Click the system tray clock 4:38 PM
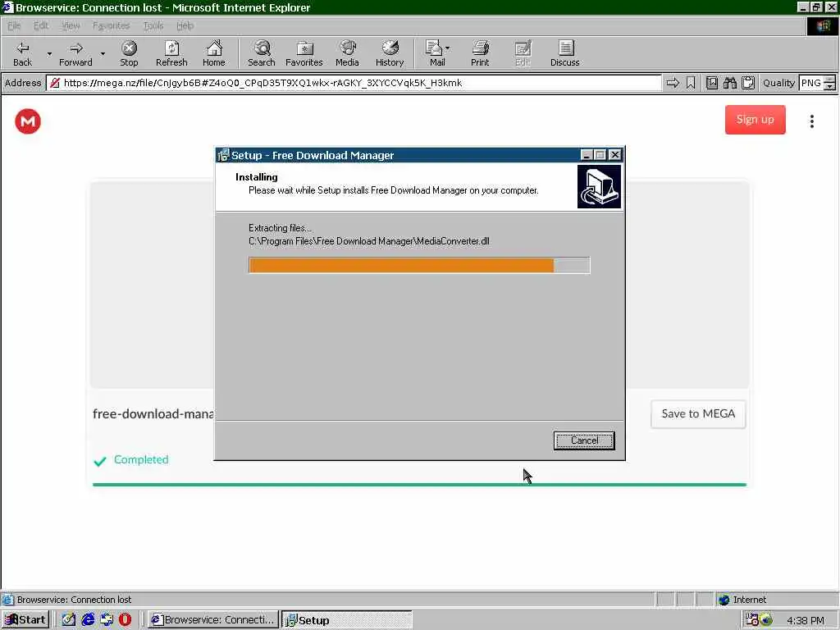The image size is (840, 630). coord(806,620)
